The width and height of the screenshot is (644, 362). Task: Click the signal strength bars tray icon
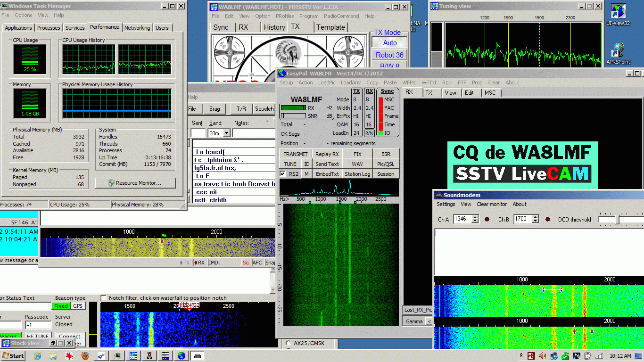click(599, 356)
